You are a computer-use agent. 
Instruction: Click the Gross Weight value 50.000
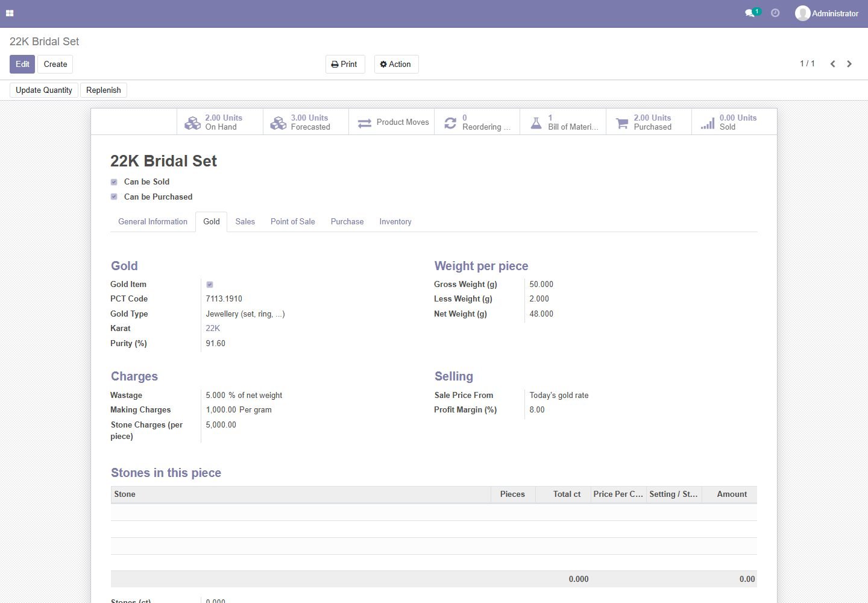click(541, 284)
